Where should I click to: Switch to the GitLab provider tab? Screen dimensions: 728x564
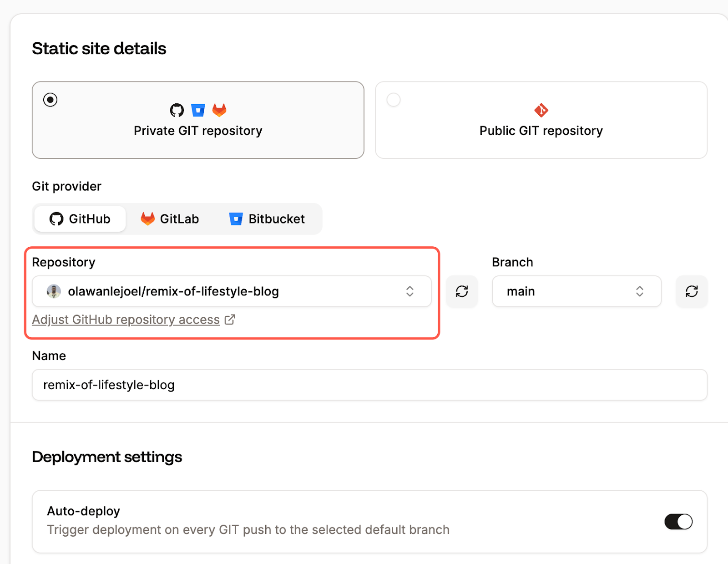pyautogui.click(x=170, y=219)
